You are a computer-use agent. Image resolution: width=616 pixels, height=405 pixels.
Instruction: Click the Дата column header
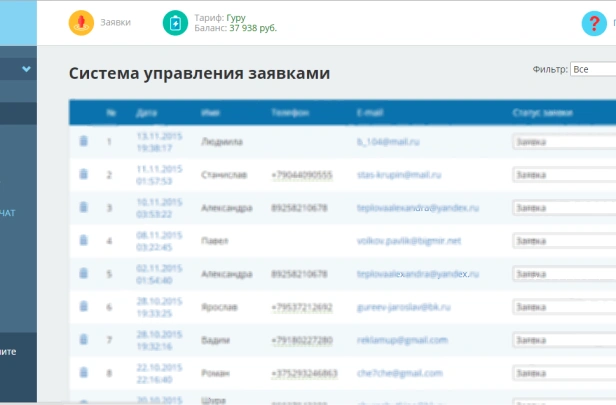coord(147,113)
